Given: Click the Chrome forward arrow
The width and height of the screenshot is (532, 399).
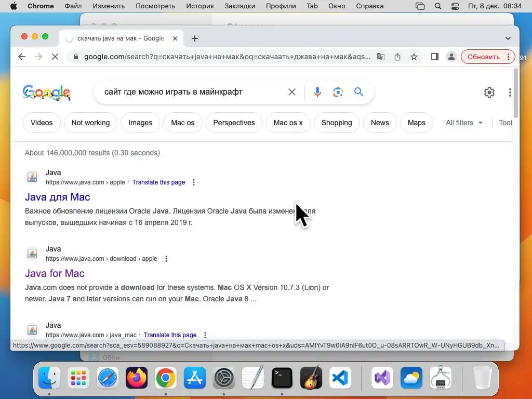Looking at the screenshot, I should tap(38, 57).
